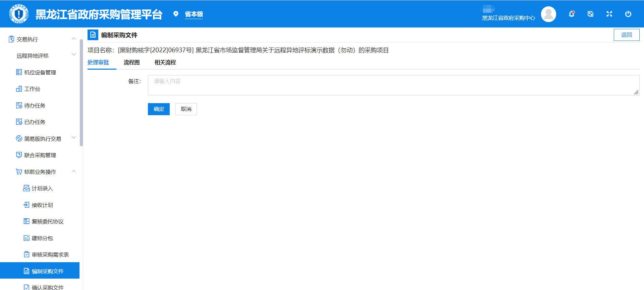
Task: Click the 返回 back button
Action: pos(627,35)
